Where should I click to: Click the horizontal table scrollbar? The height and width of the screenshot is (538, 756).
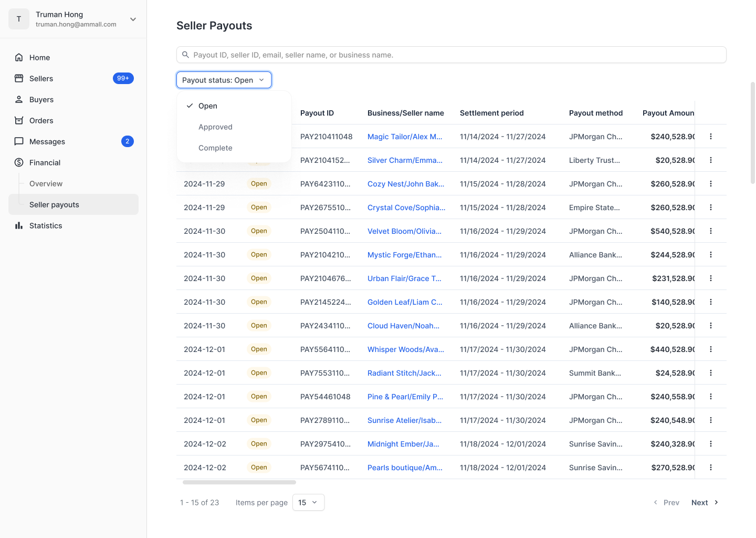(x=239, y=482)
